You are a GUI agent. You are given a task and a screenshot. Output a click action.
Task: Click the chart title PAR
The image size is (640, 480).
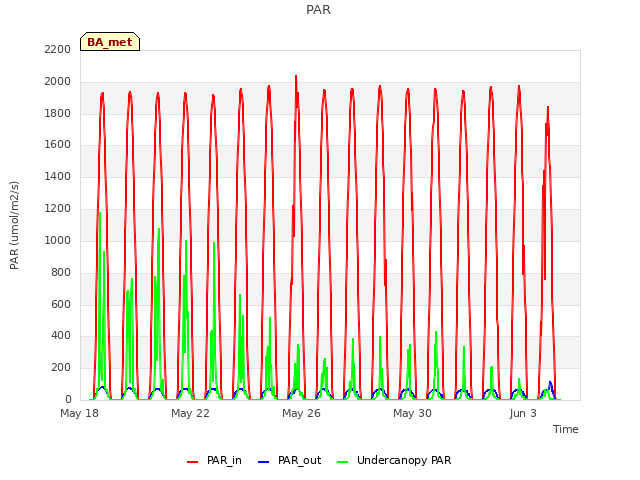318,10
